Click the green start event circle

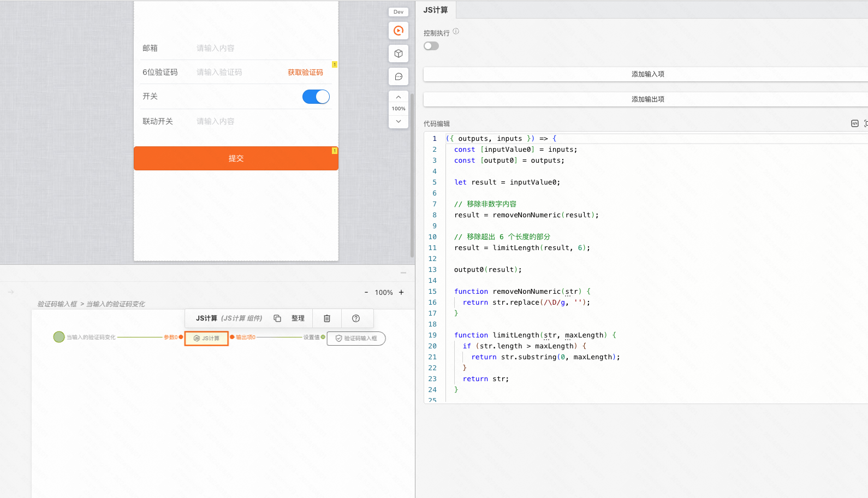point(59,337)
